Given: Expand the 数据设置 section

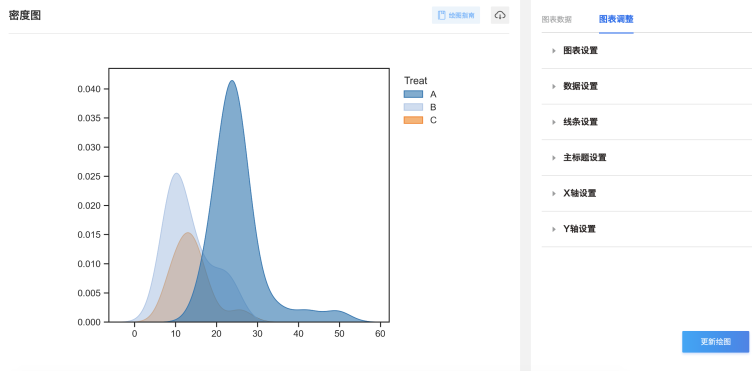Looking at the screenshot, I should pos(646,86).
